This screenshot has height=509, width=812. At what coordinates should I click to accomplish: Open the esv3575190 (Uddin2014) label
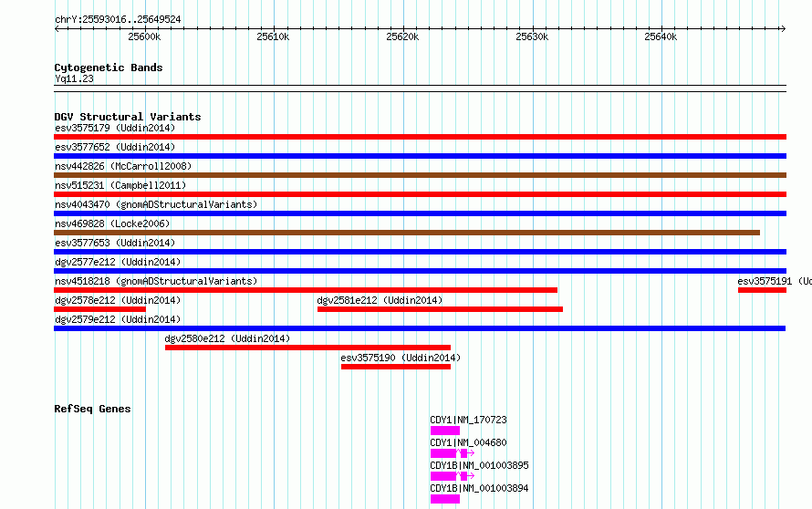coord(401,358)
